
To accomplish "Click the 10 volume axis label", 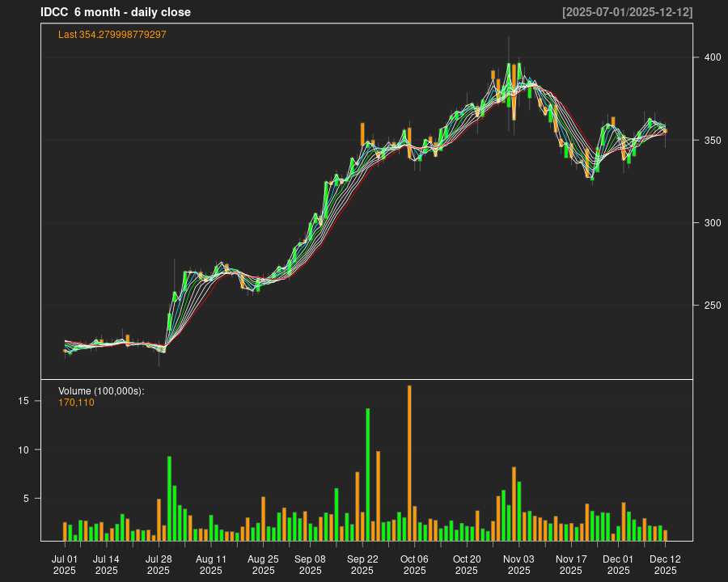I will (24, 450).
